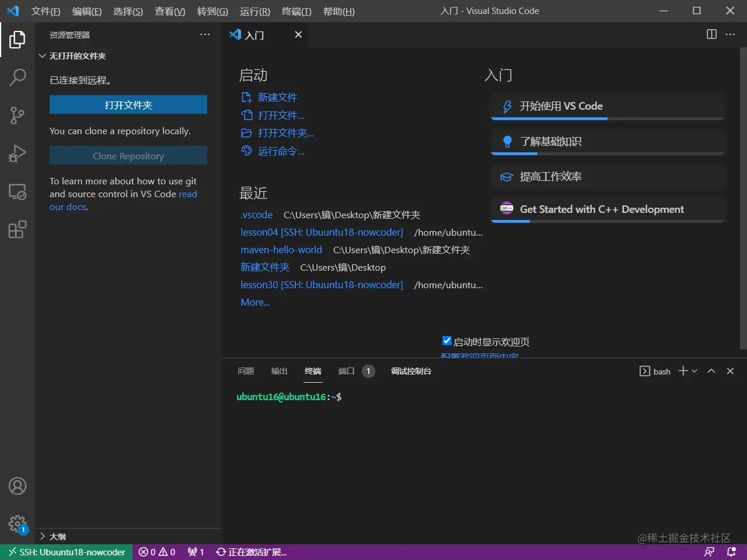Open the Extensions view icon

click(x=18, y=229)
